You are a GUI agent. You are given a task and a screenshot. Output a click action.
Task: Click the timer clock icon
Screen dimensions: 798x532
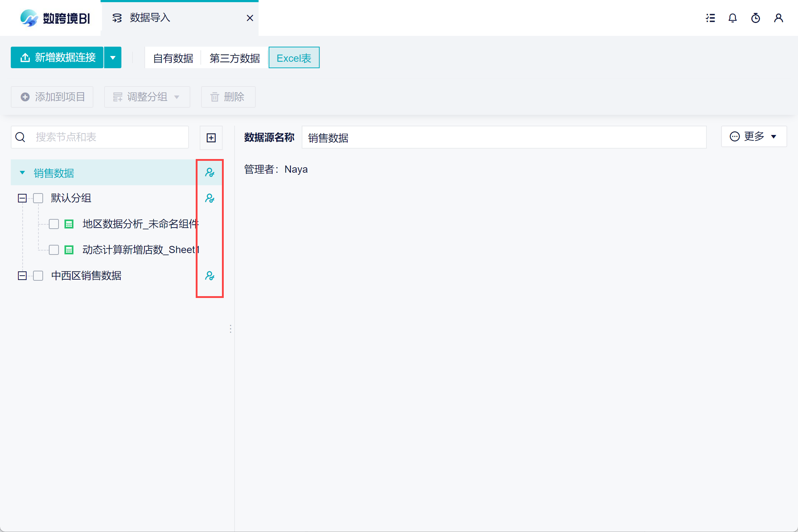(x=756, y=18)
